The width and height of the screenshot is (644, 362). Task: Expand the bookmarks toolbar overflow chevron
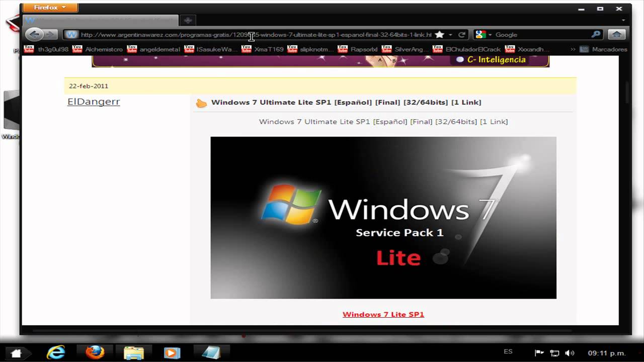(x=573, y=49)
